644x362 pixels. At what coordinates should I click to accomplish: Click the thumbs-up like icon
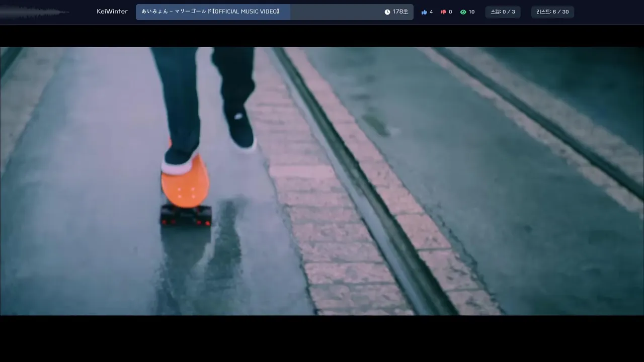424,12
